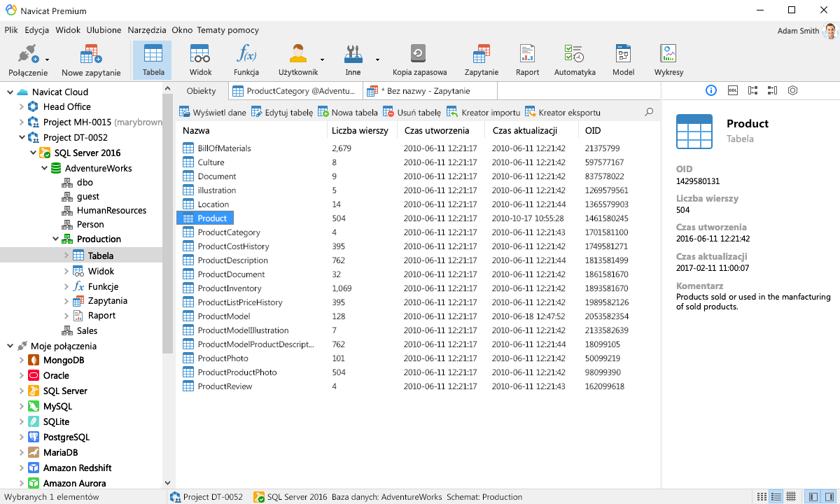Screen dimensions: 840x504
Task: Open the Raport toolbar button
Action: pos(527,60)
